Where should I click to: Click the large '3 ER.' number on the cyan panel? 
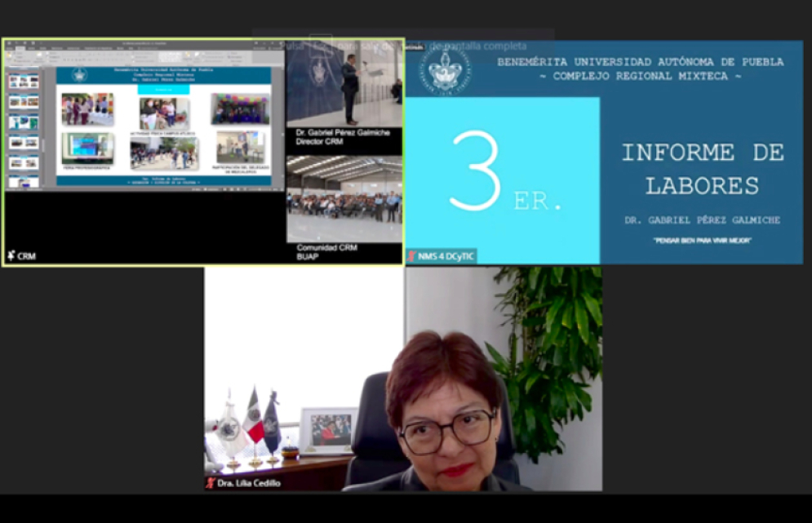(x=504, y=171)
